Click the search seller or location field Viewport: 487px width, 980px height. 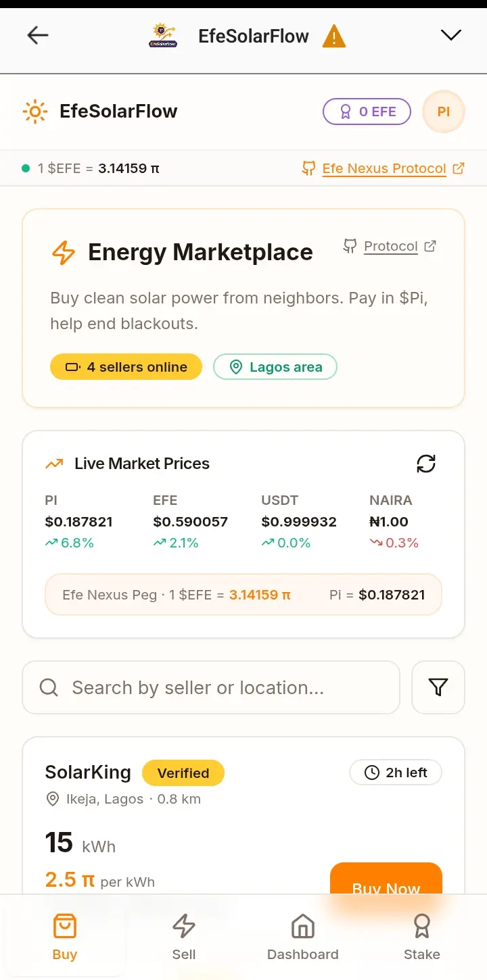[x=211, y=687]
